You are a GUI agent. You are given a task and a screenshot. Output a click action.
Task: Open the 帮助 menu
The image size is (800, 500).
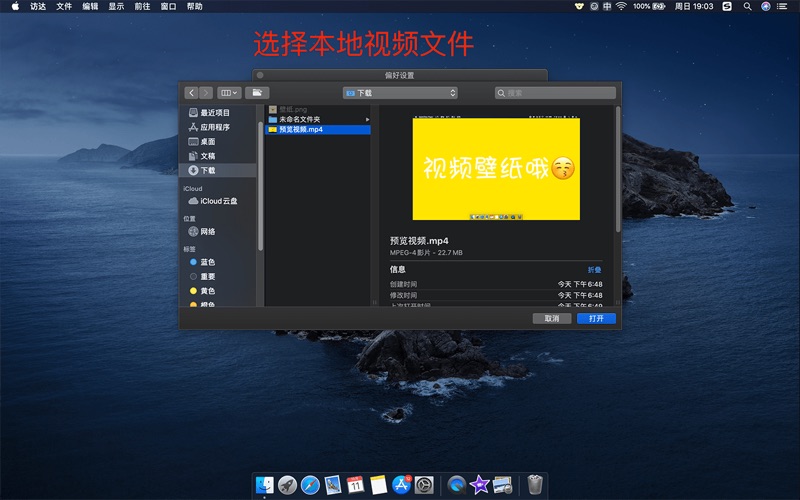point(194,6)
